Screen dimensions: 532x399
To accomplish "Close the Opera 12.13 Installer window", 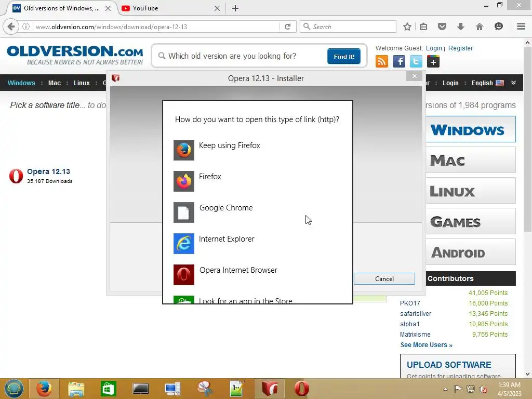I will (x=414, y=76).
